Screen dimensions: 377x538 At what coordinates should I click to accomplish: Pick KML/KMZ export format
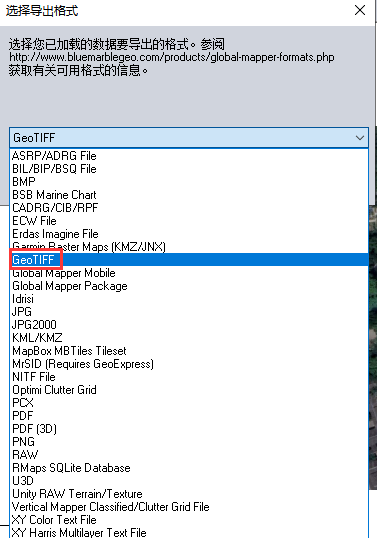click(x=189, y=338)
